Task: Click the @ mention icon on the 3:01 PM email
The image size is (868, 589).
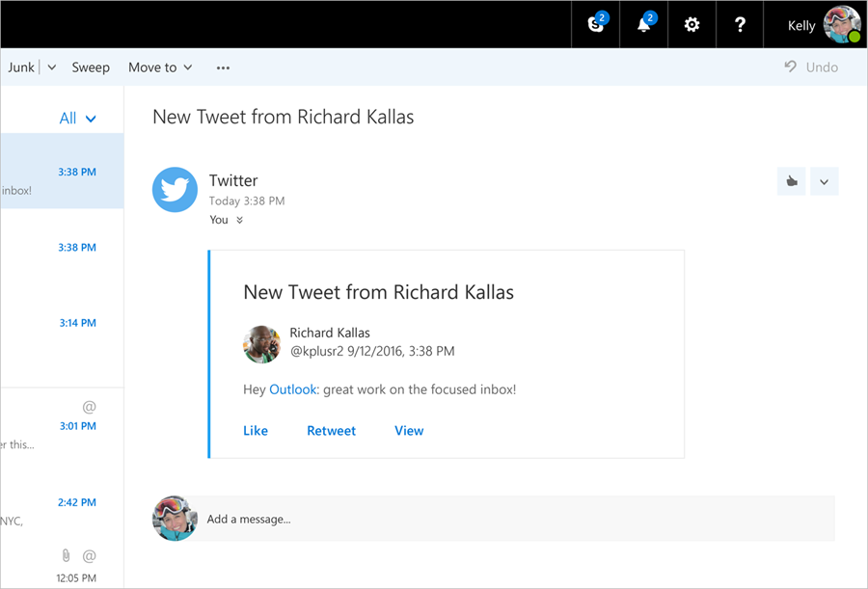Action: (x=90, y=409)
